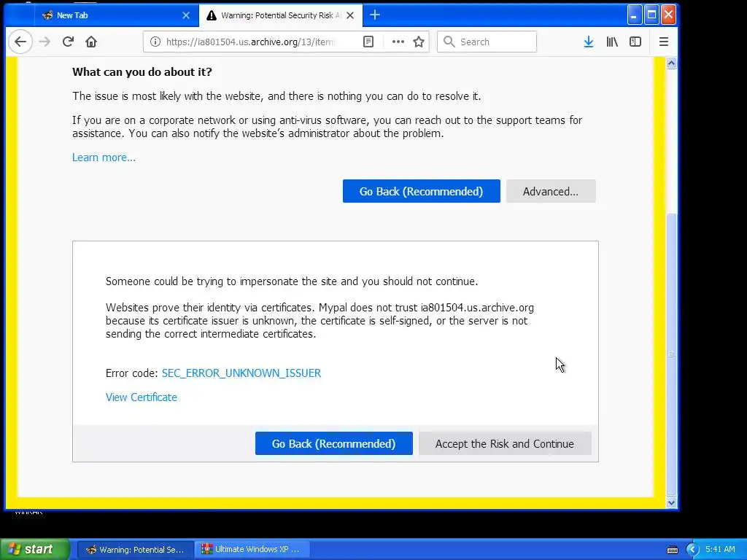This screenshot has width=747, height=560.
Task: Click the lower Go Back (Recommended) button
Action: tap(334, 444)
